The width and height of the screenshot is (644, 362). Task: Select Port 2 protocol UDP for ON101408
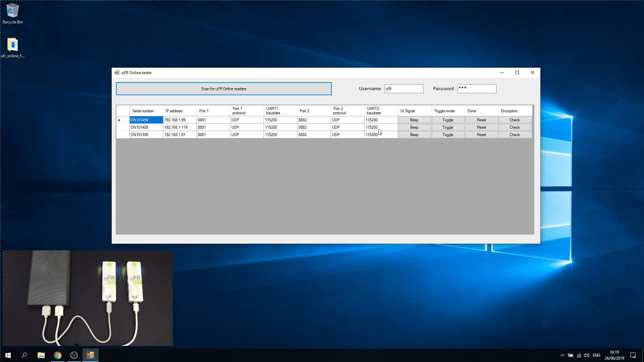tap(347, 127)
